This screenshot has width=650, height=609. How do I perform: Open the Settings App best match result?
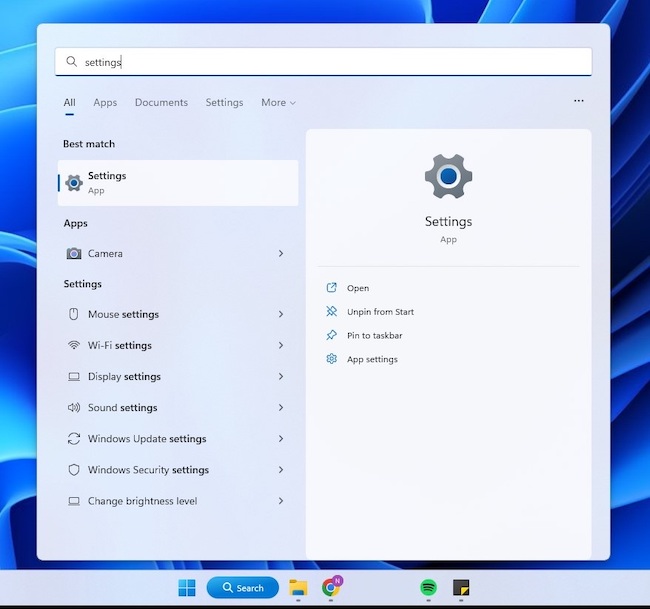click(178, 183)
